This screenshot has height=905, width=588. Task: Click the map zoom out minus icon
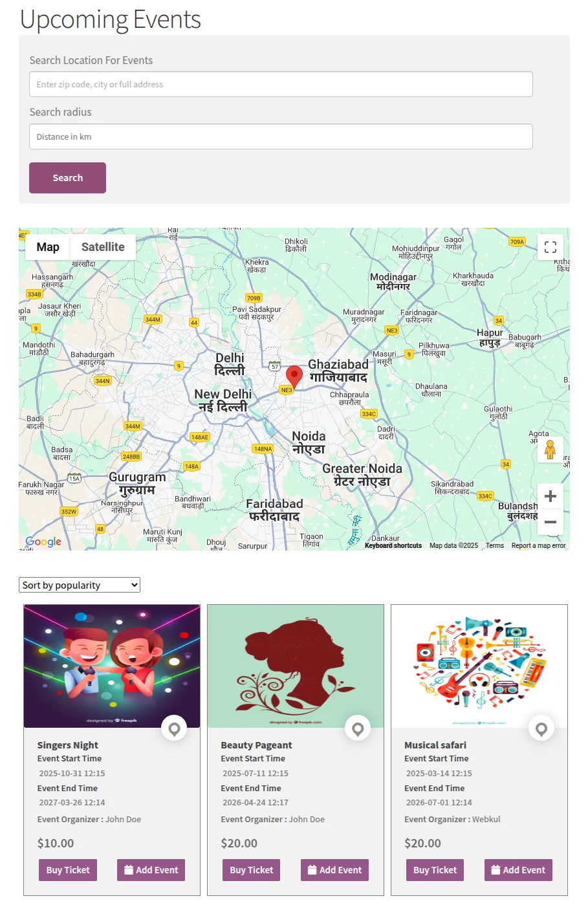click(x=550, y=522)
